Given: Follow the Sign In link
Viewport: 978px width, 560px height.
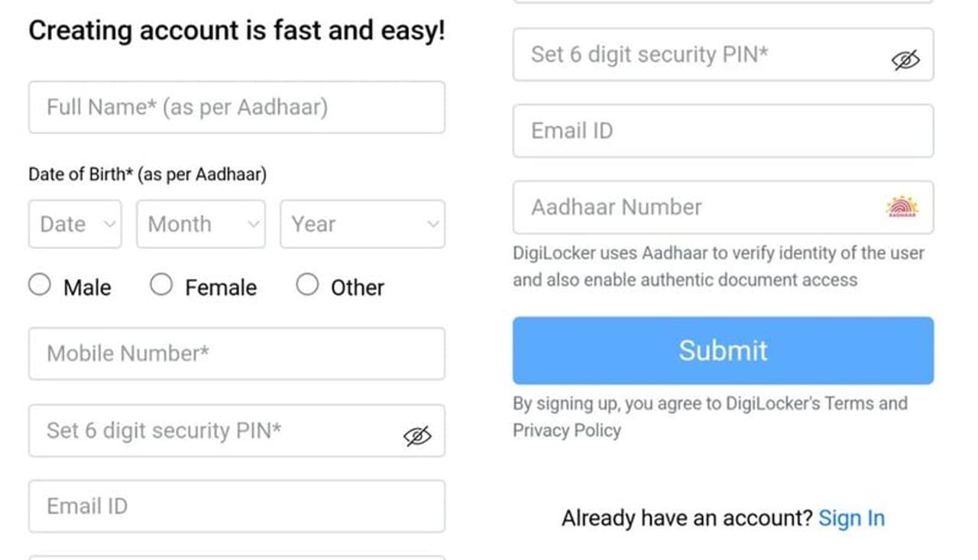Looking at the screenshot, I should (851, 519).
